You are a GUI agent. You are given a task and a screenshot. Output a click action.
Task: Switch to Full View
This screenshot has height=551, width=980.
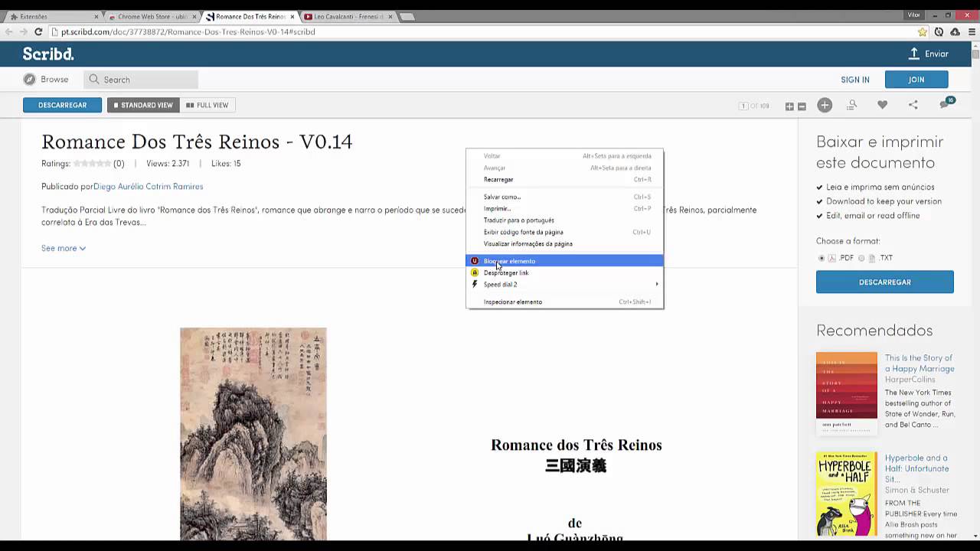[207, 105]
